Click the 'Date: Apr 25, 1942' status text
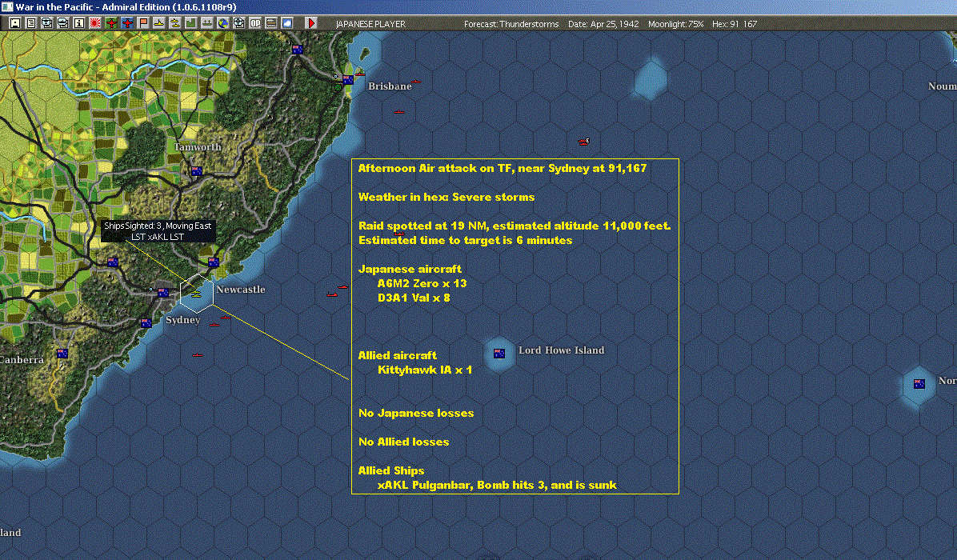 click(603, 24)
